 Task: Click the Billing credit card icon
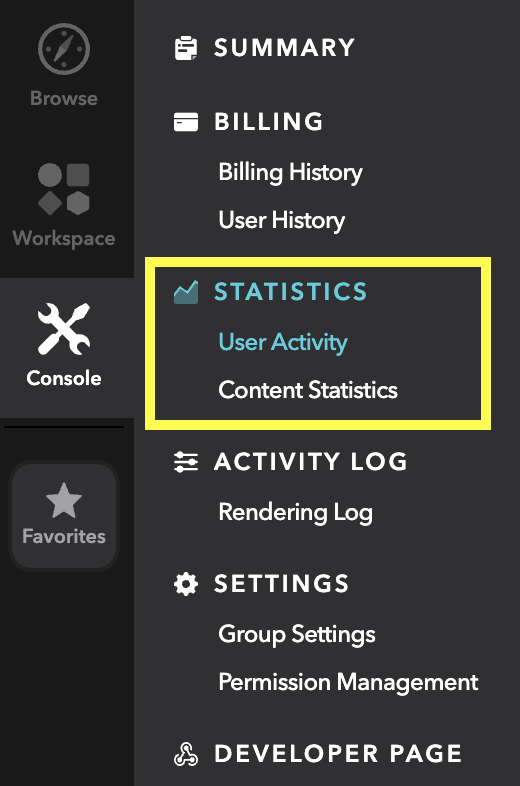click(186, 122)
